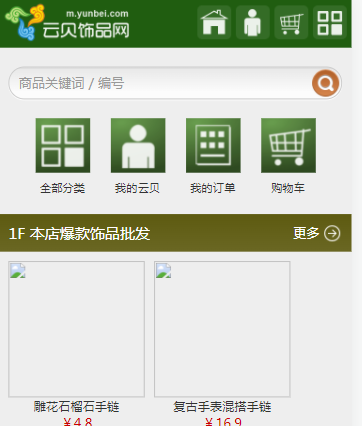Click the 全部分类 text label

pos(63,188)
